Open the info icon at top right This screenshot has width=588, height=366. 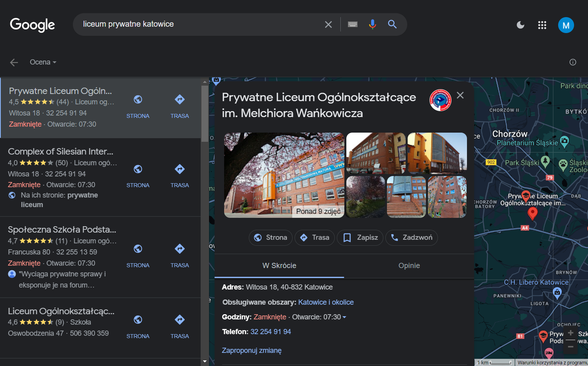tap(573, 62)
